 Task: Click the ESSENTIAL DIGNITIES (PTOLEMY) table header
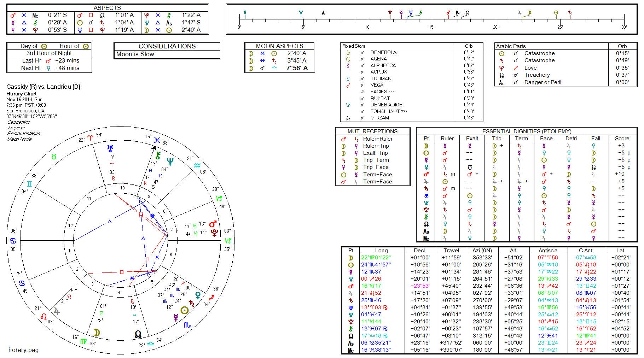click(x=527, y=131)
